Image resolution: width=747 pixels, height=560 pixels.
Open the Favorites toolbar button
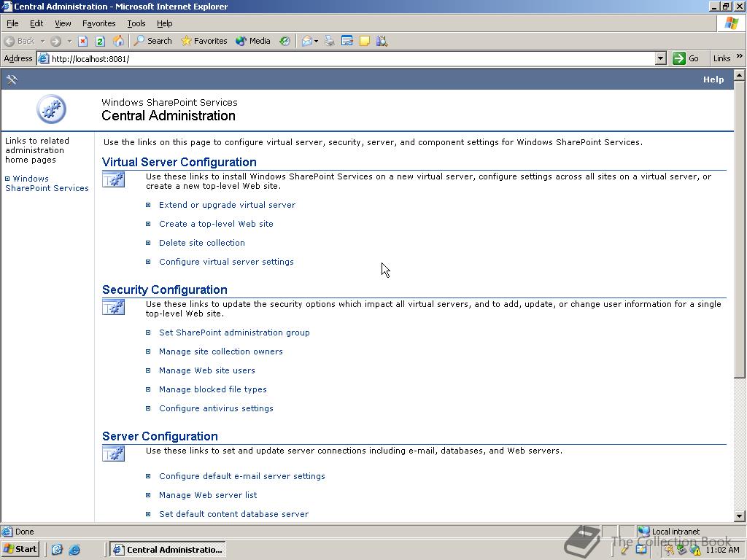(x=204, y=41)
